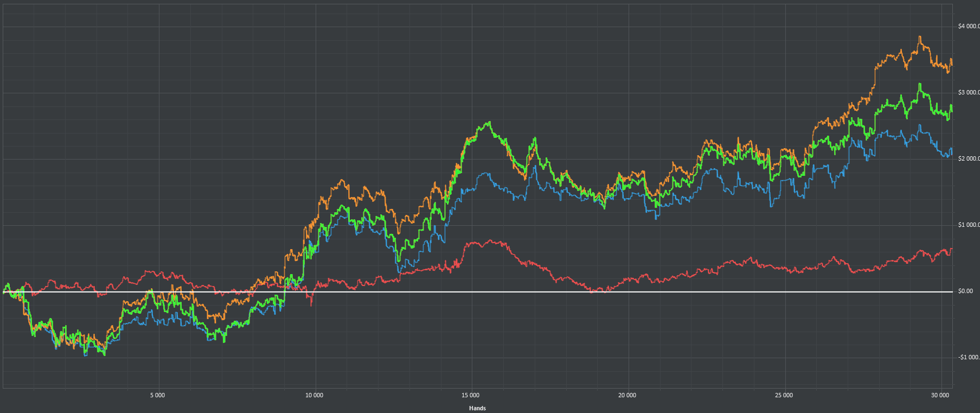Click the "-$1 000" y-axis label
980x413 pixels.
point(969,357)
